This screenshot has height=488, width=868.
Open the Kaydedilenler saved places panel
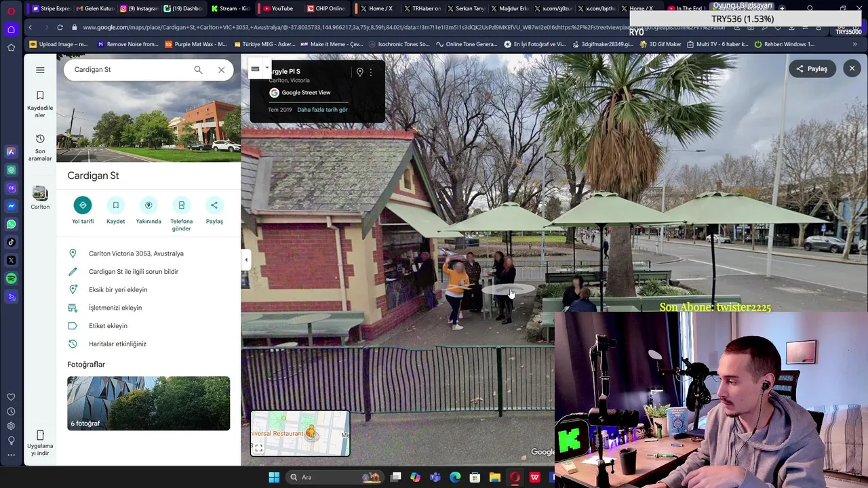coord(40,103)
